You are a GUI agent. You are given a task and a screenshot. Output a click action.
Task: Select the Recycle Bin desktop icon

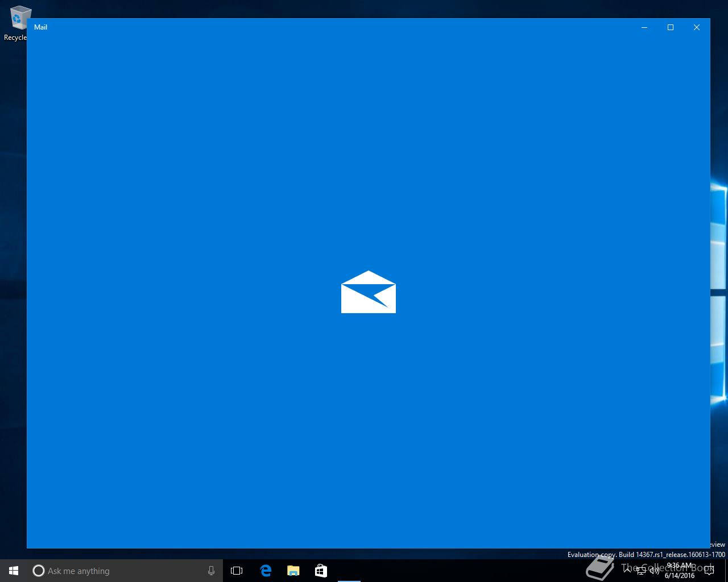coord(17,23)
